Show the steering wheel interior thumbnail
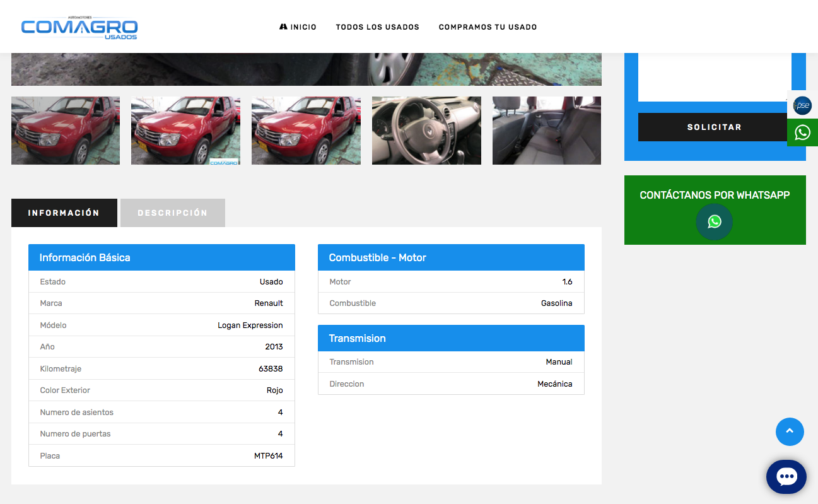This screenshot has width=818, height=504. [426, 131]
